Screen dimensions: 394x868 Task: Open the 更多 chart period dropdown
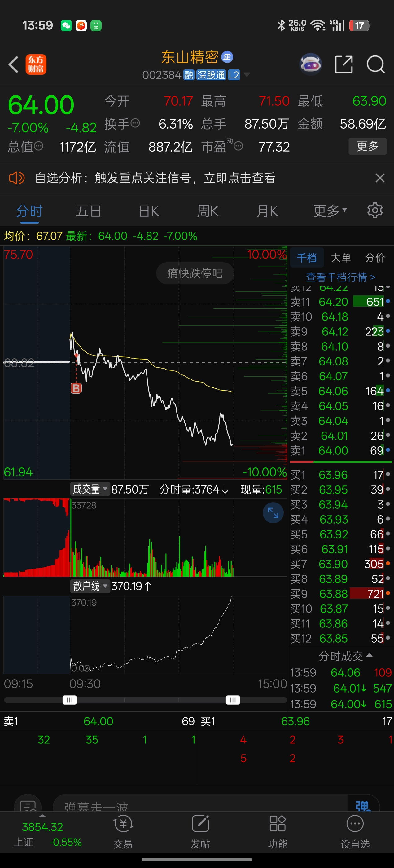(x=330, y=211)
